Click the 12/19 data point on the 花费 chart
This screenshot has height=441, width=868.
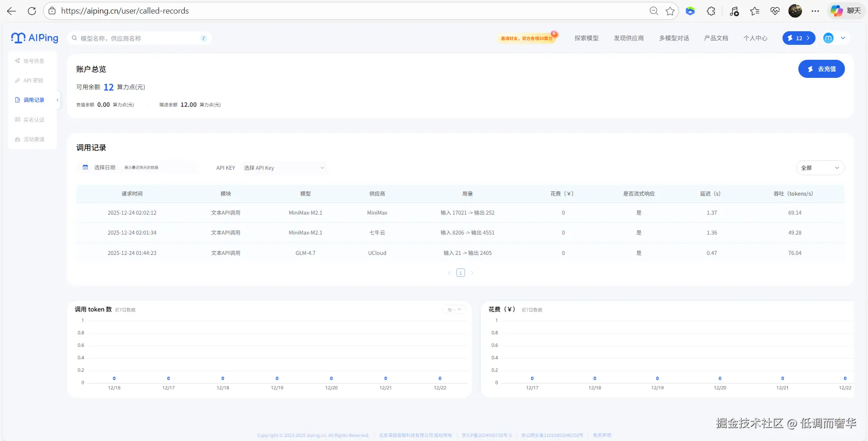click(x=657, y=379)
